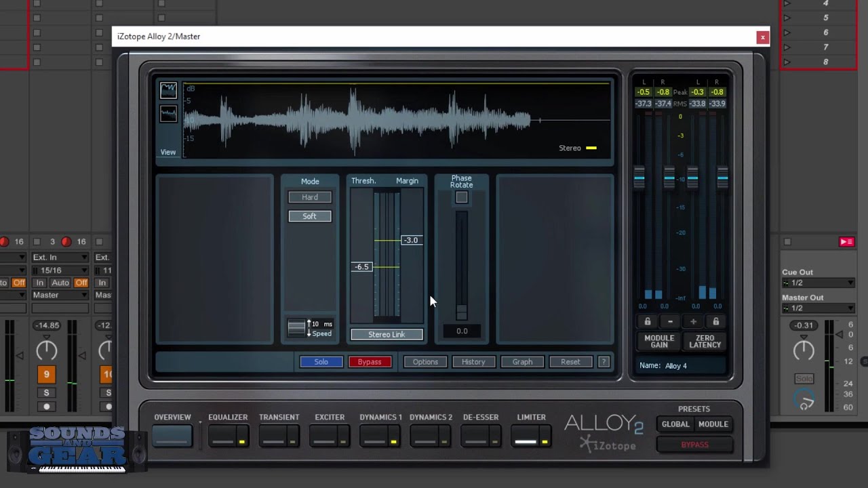Toggle Transient module power LED
868x488 pixels.
292,442
